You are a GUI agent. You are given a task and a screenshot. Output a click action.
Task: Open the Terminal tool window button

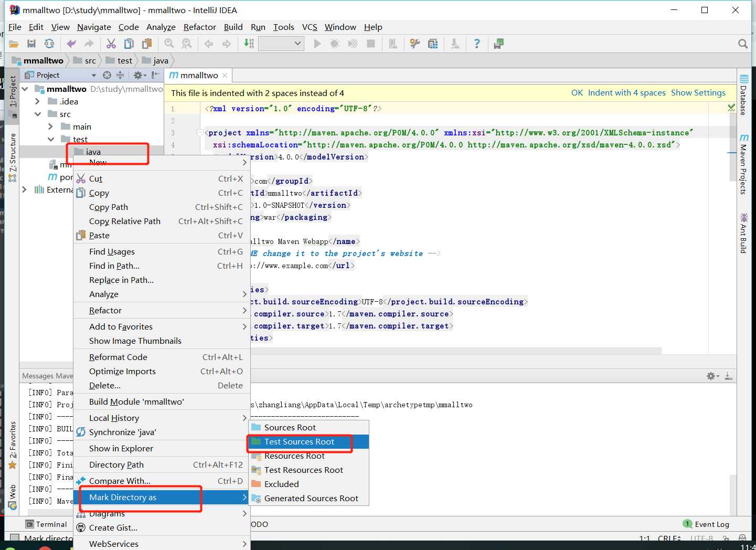46,524
